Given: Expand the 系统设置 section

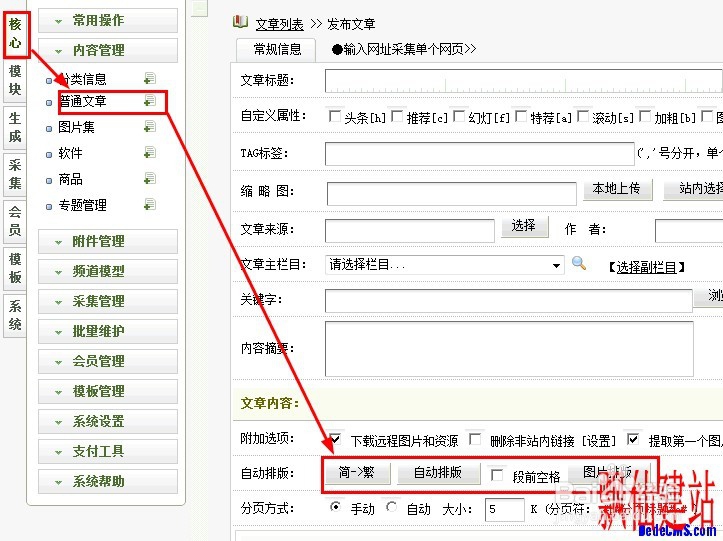Looking at the screenshot, I should pyautogui.click(x=108, y=421).
